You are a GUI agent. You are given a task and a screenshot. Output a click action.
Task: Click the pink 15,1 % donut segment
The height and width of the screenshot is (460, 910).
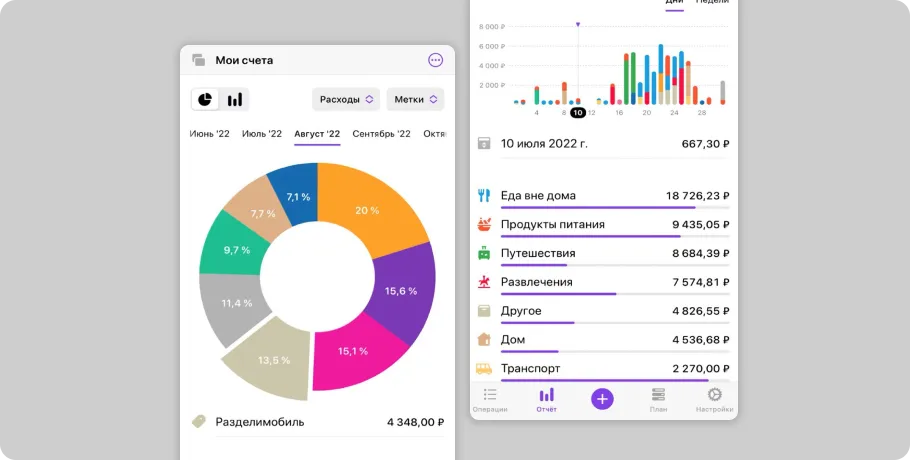355,355
